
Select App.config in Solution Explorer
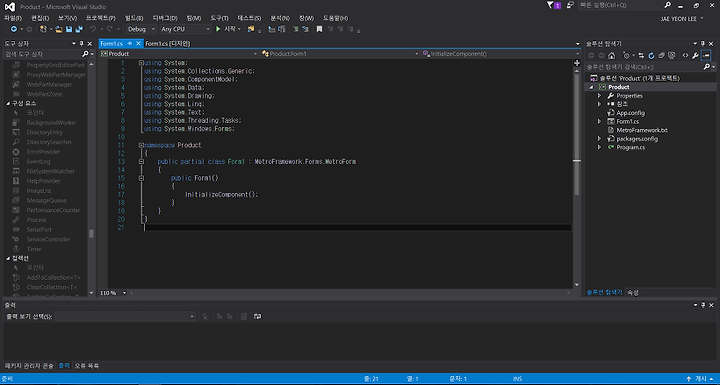[x=630, y=113]
